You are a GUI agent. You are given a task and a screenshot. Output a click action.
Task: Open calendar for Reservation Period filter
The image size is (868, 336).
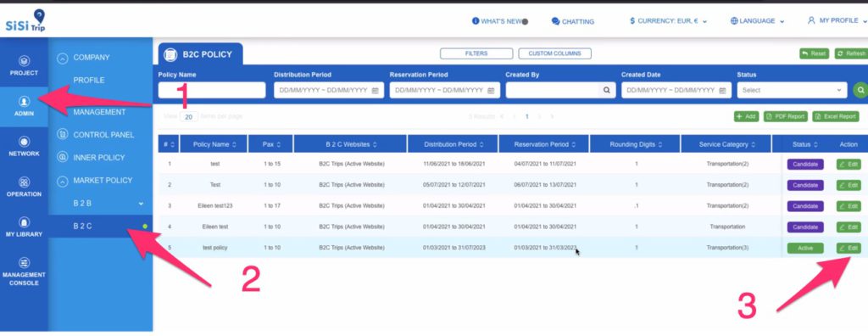click(491, 91)
